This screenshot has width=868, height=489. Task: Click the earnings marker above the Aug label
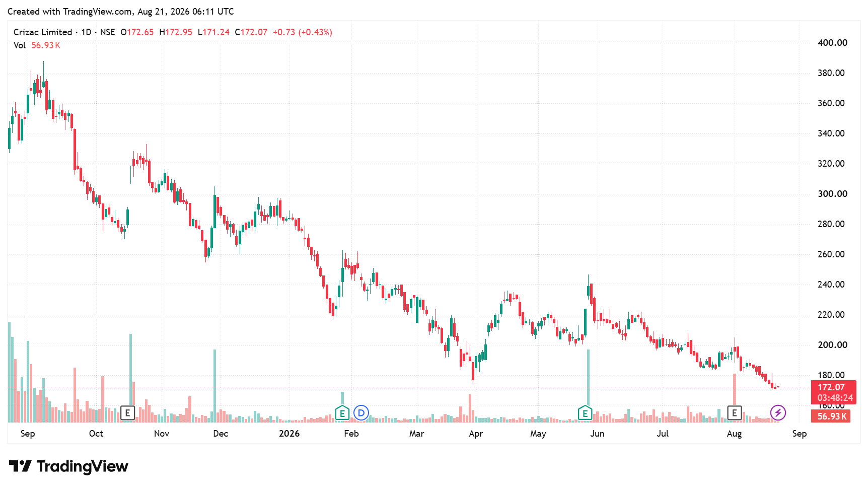735,413
